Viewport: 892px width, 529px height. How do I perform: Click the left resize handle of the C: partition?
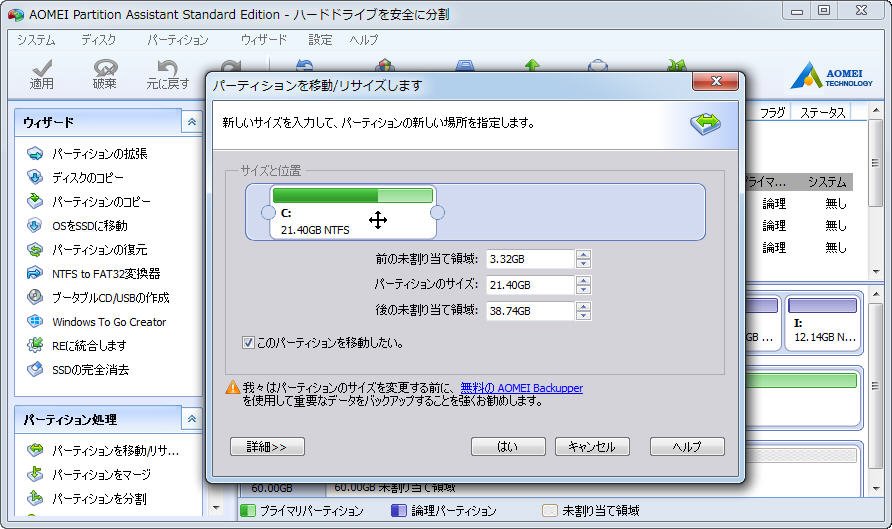click(x=268, y=213)
